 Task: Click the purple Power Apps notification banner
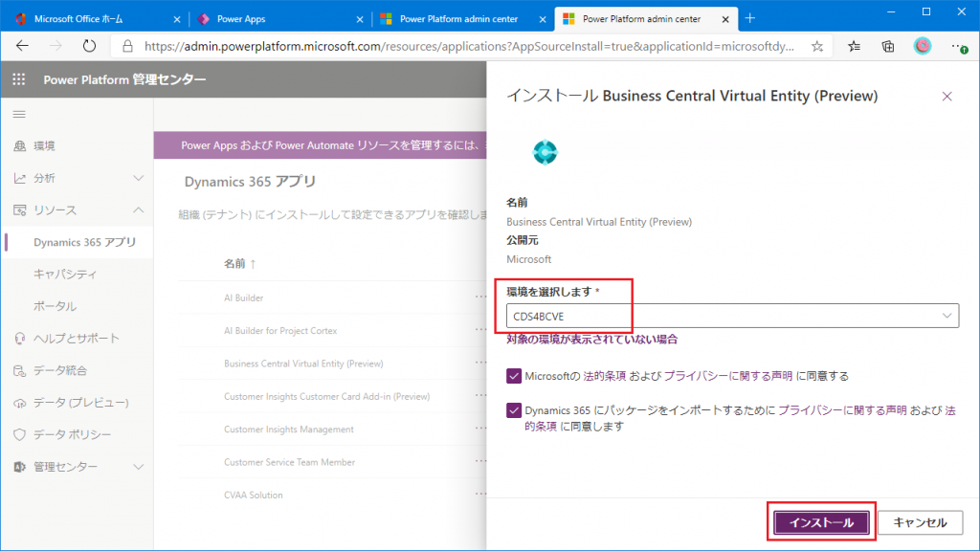coord(320,145)
